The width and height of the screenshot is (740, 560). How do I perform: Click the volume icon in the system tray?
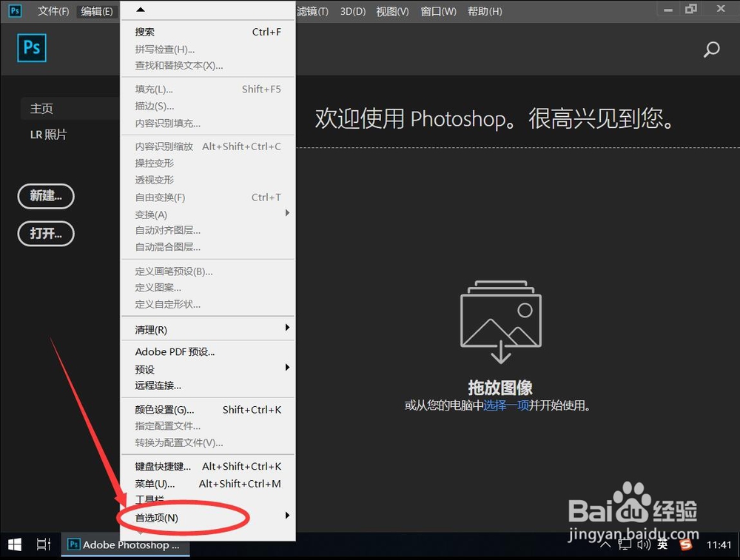(x=644, y=545)
